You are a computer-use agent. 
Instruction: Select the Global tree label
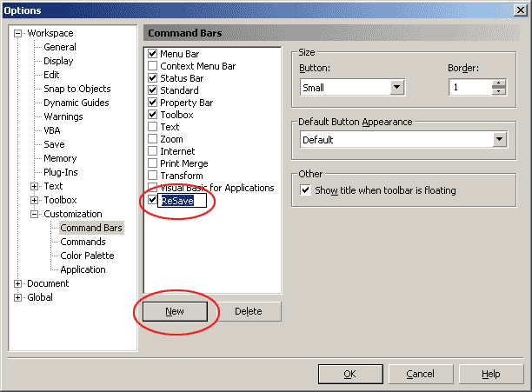(40, 297)
